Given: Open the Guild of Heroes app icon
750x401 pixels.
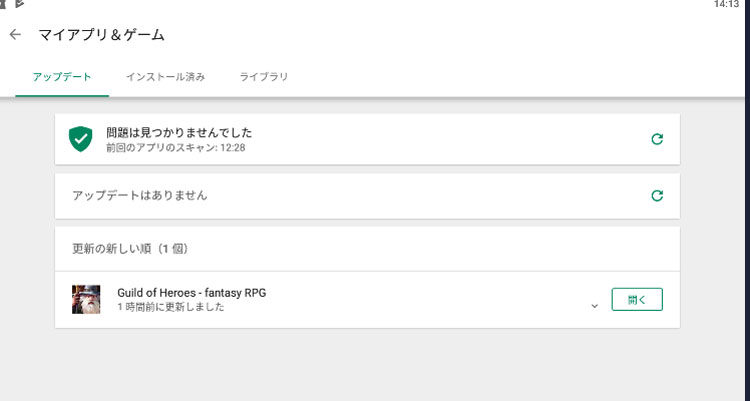Looking at the screenshot, I should tap(86, 300).
